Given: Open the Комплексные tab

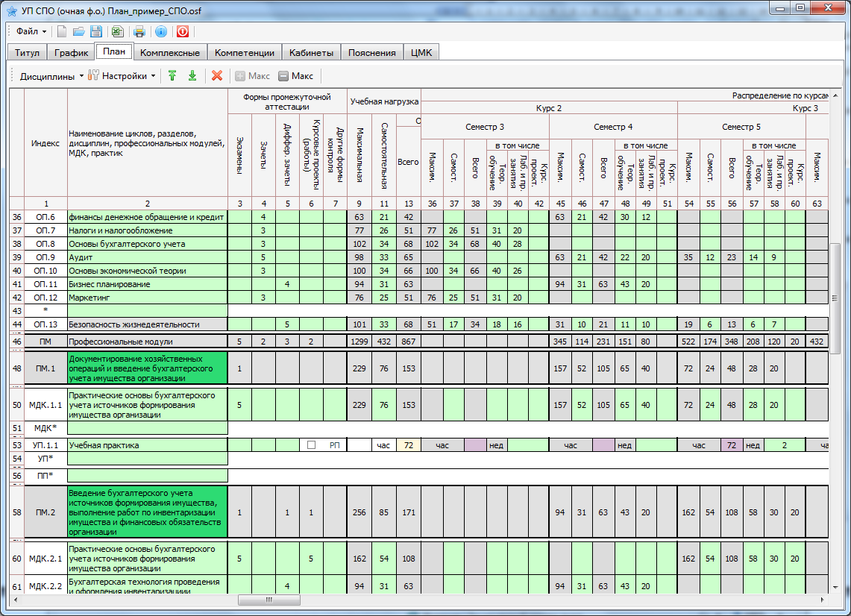Looking at the screenshot, I should pos(170,53).
